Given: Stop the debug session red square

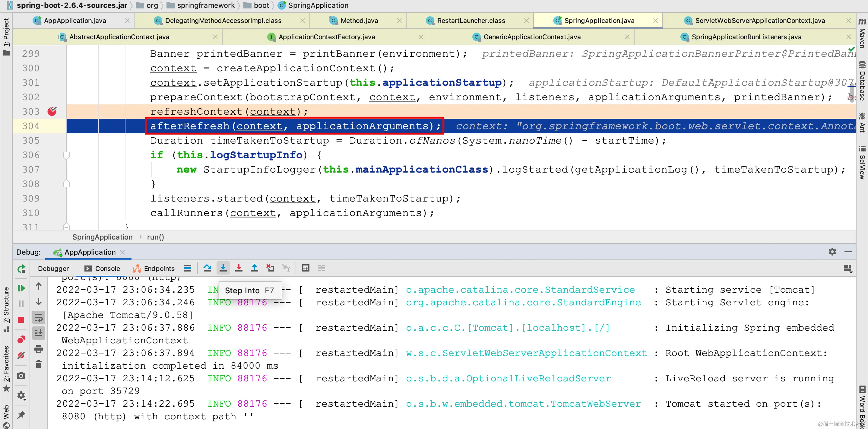Looking at the screenshot, I should pyautogui.click(x=21, y=320).
